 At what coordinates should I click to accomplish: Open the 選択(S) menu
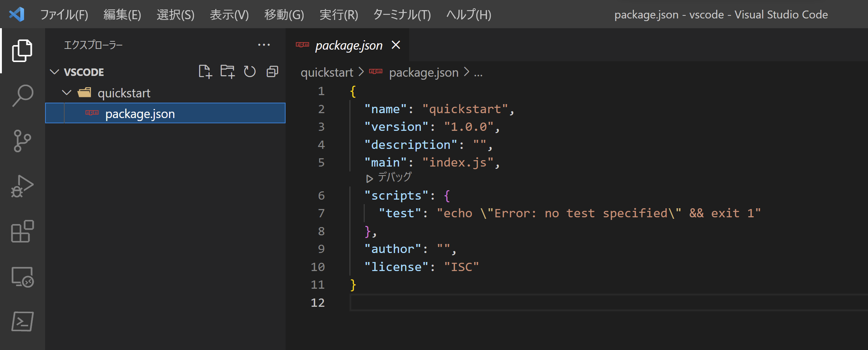(x=175, y=15)
